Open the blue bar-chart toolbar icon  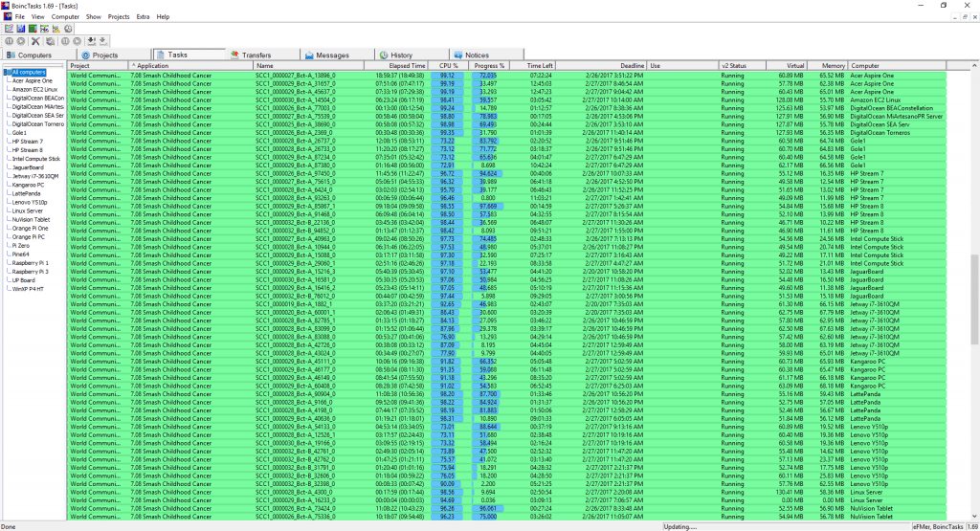click(x=21, y=29)
